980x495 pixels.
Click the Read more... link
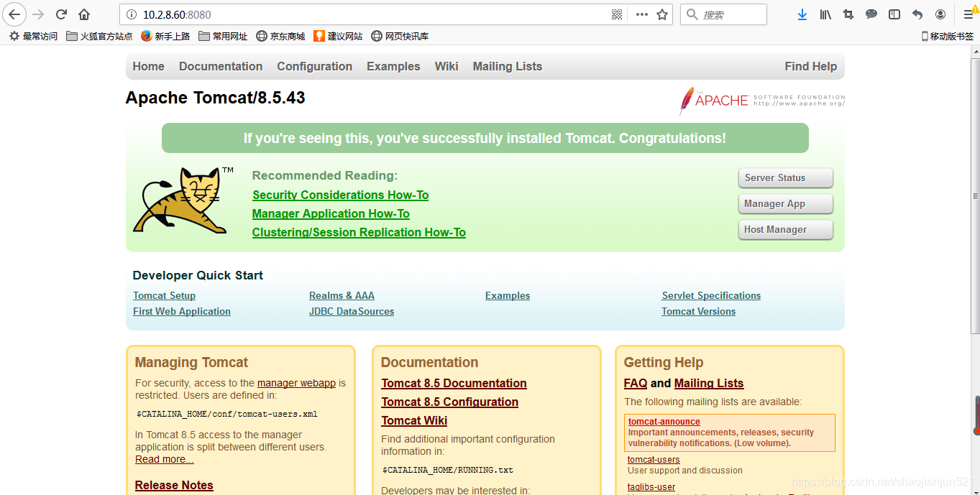[165, 459]
